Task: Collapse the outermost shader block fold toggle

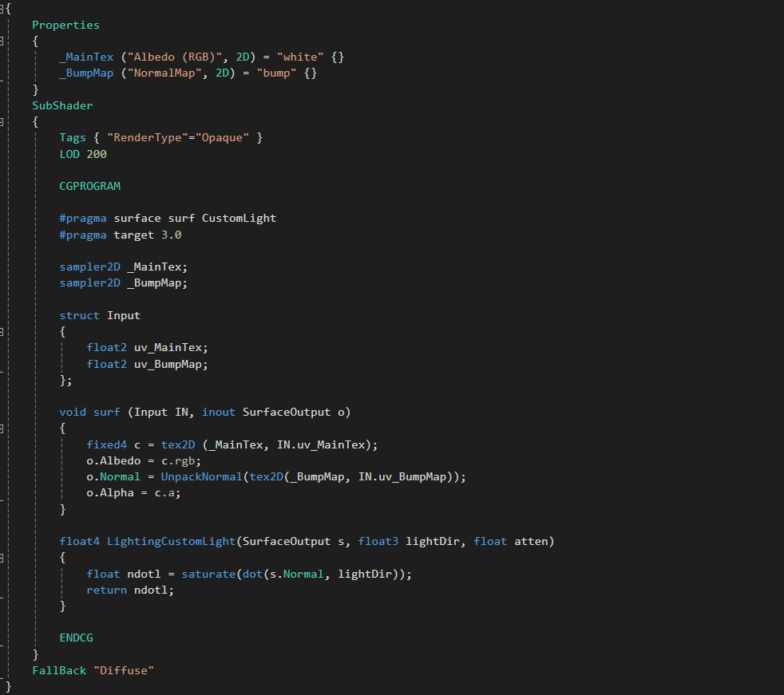Action: point(2,9)
